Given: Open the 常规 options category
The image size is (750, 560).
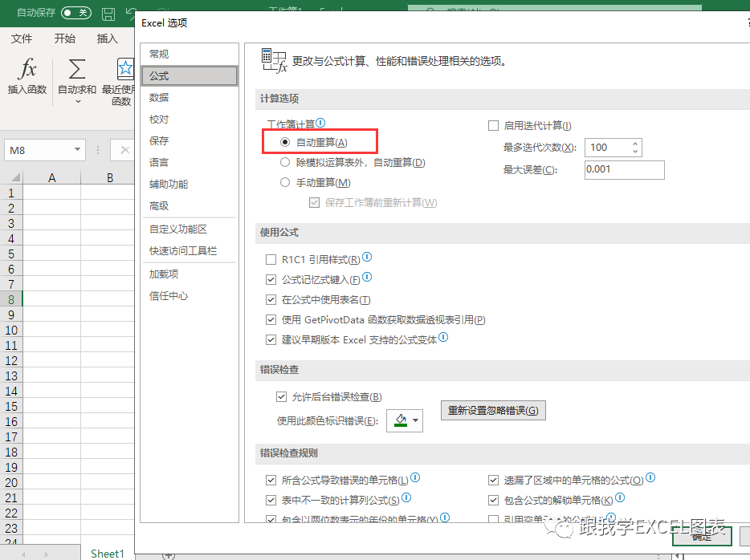Looking at the screenshot, I should coord(190,54).
